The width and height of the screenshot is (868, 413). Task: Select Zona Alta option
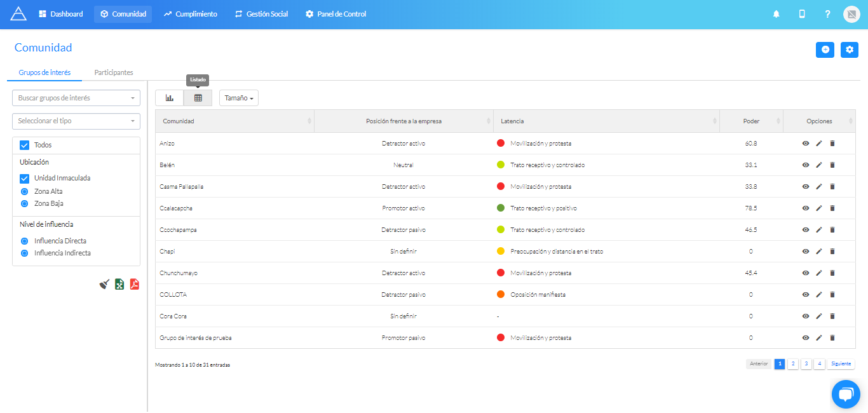tap(25, 191)
